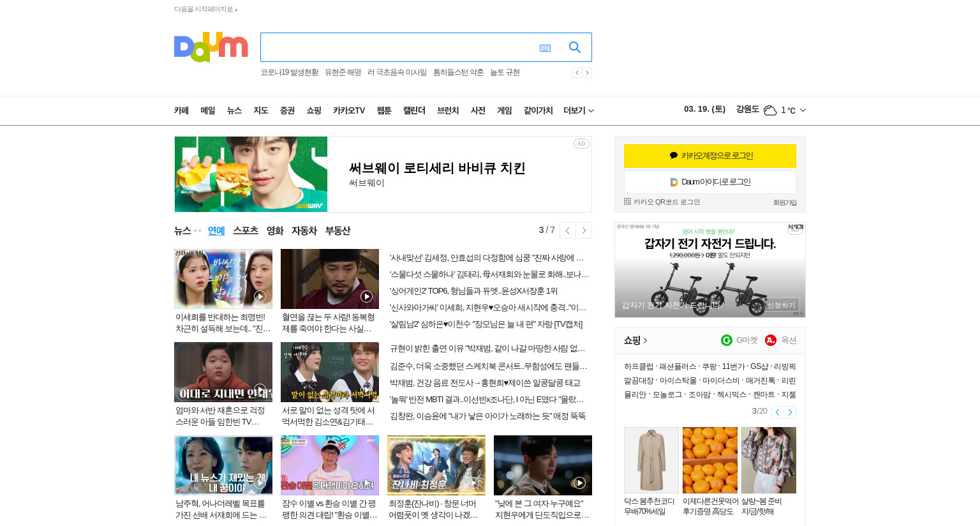Click 놀토 규현 trending keyword
Viewport: 980px width, 526px height.
pyautogui.click(x=505, y=73)
